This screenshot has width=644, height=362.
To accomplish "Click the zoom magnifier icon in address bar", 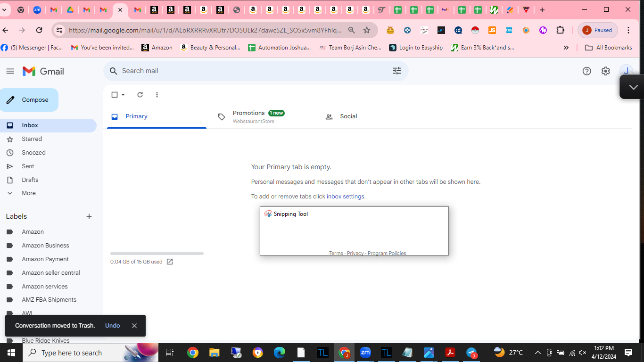I will point(352,30).
